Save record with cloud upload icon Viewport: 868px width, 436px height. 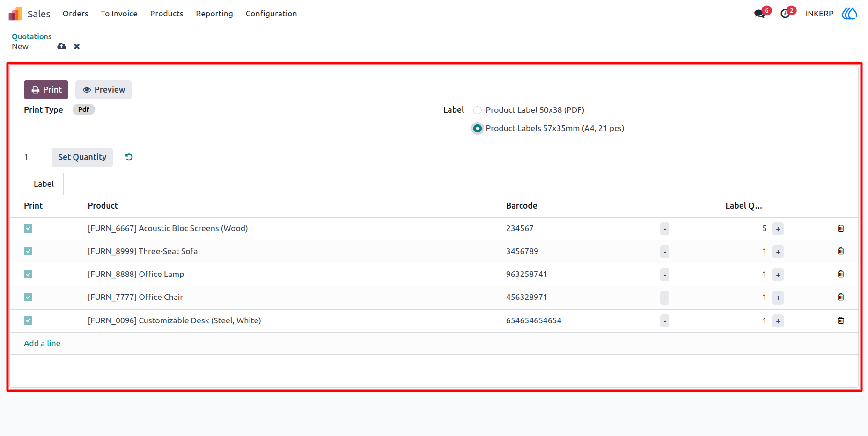(61, 46)
